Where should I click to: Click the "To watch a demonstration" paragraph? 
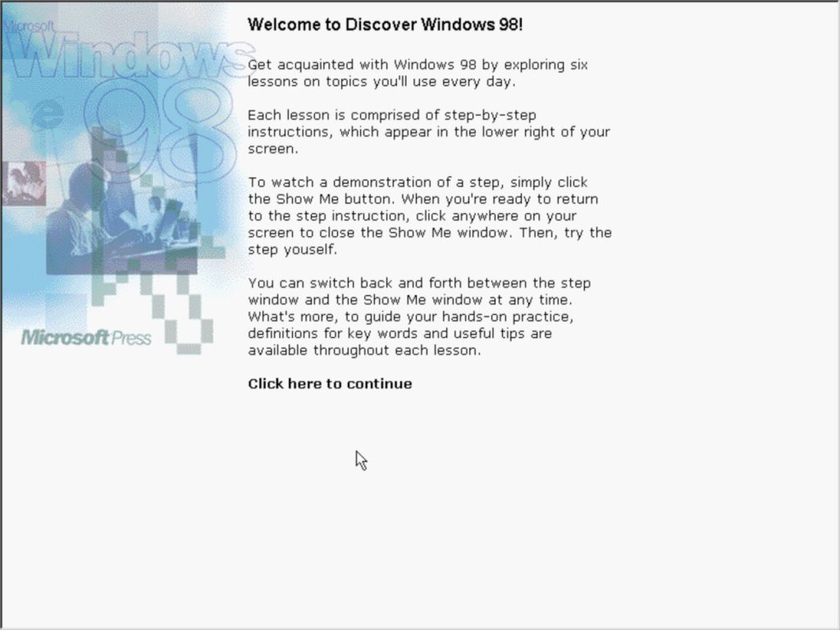(x=429, y=216)
